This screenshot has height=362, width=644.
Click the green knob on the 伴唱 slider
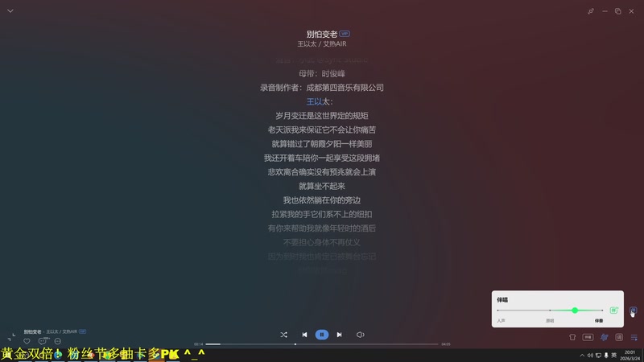click(575, 311)
